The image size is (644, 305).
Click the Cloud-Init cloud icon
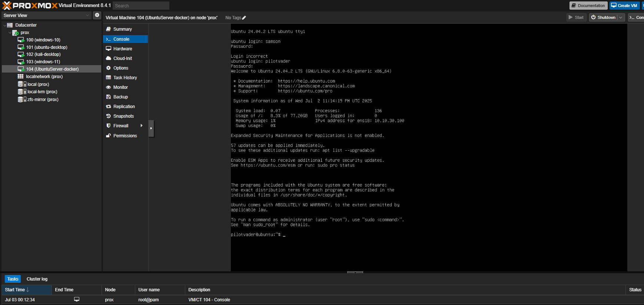coord(109,58)
